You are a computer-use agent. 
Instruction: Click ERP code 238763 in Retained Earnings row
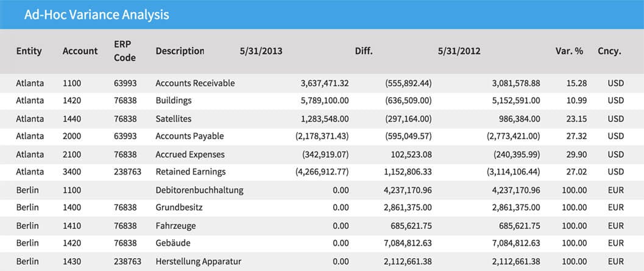[x=128, y=172]
